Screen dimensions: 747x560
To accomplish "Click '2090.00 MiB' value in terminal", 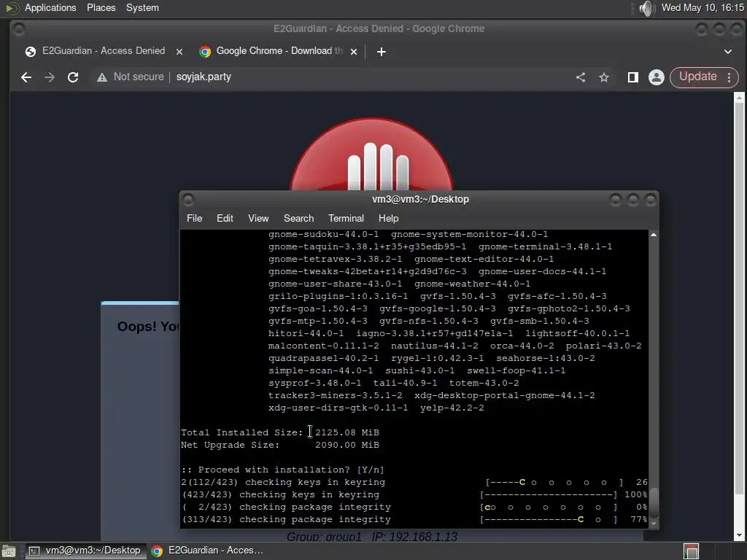I will 347,445.
